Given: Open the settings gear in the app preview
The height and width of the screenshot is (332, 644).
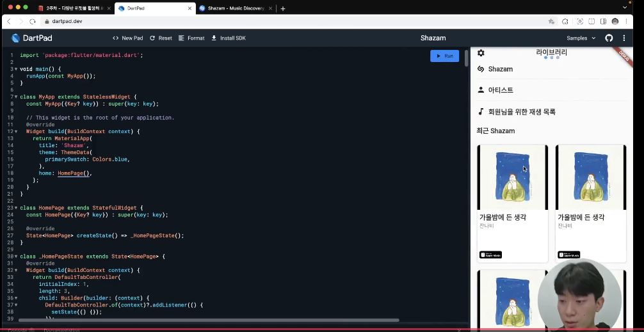Looking at the screenshot, I should (x=481, y=53).
